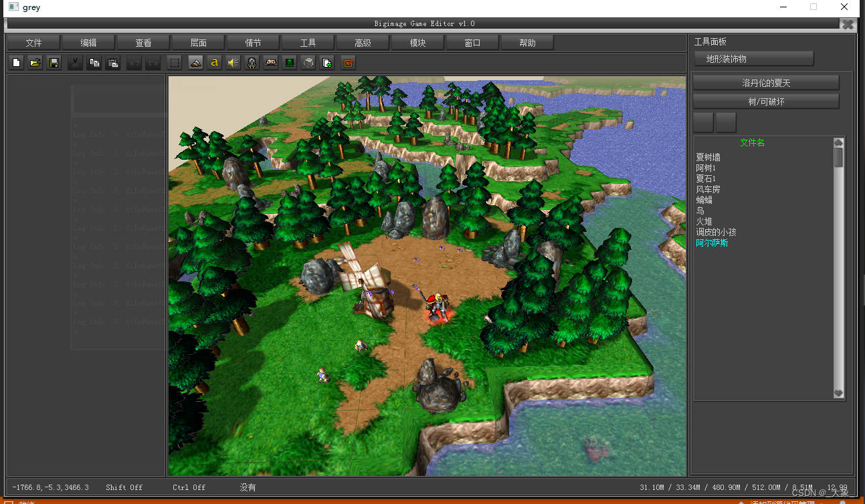This screenshot has height=504, width=865.
Task: Select 蝙蝠 in the file list
Action: point(704,200)
